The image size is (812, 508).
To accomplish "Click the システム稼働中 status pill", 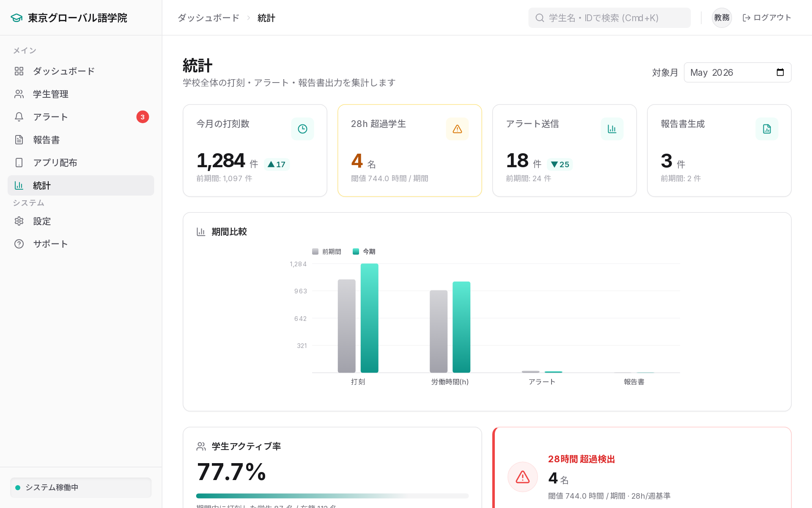I will pyautogui.click(x=81, y=488).
